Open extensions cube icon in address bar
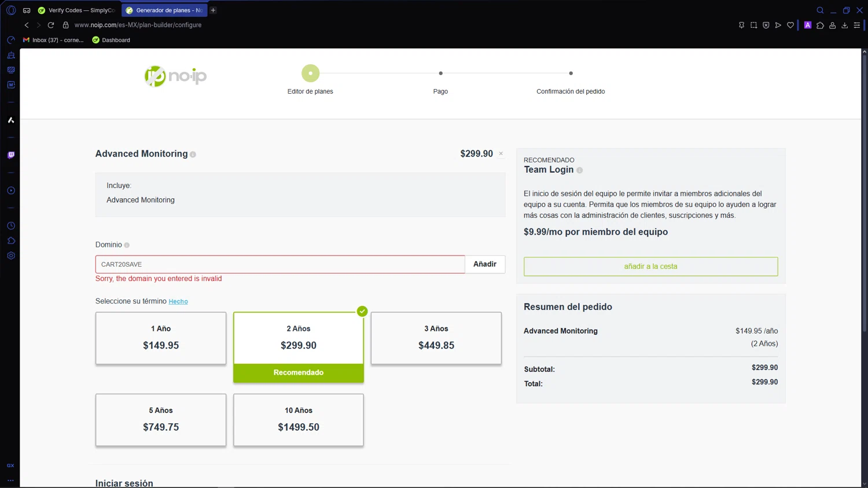The image size is (868, 488). (x=820, y=25)
